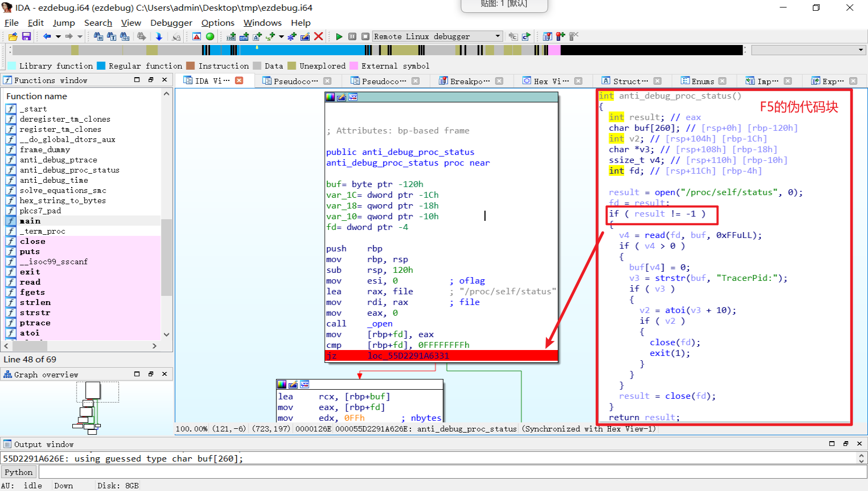Image resolution: width=868 pixels, height=491 pixels.
Task: Open the File menu
Action: pyautogui.click(x=11, y=23)
